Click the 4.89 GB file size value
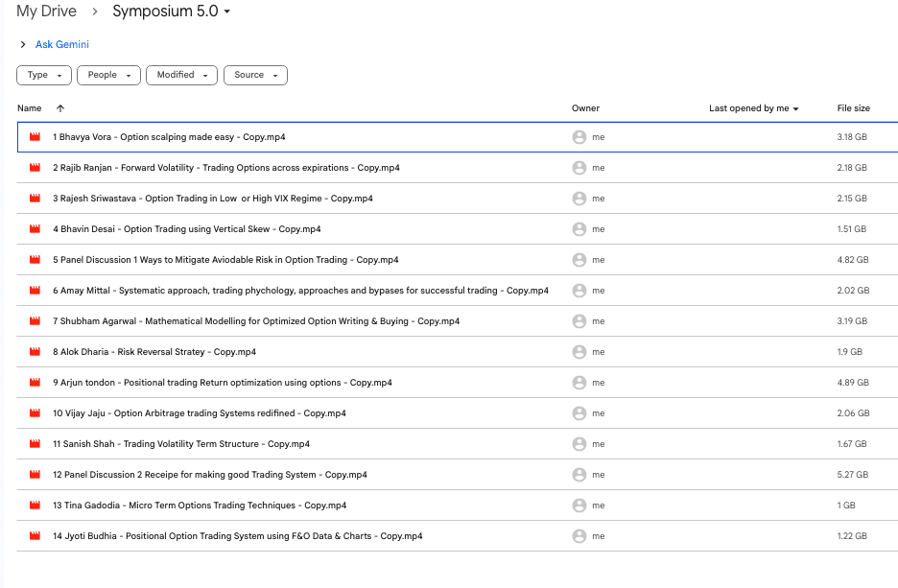Viewport: 898px width, 588px height. pyautogui.click(x=853, y=383)
